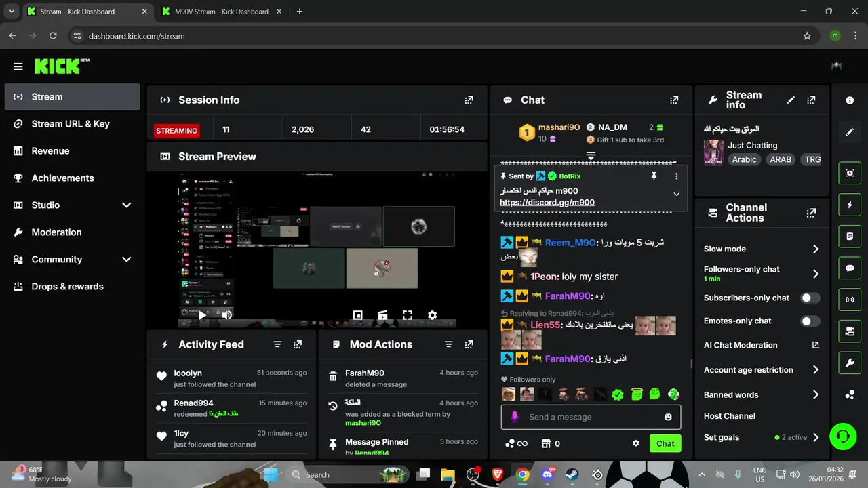Click the Send a message input
The image size is (868, 488).
591,417
